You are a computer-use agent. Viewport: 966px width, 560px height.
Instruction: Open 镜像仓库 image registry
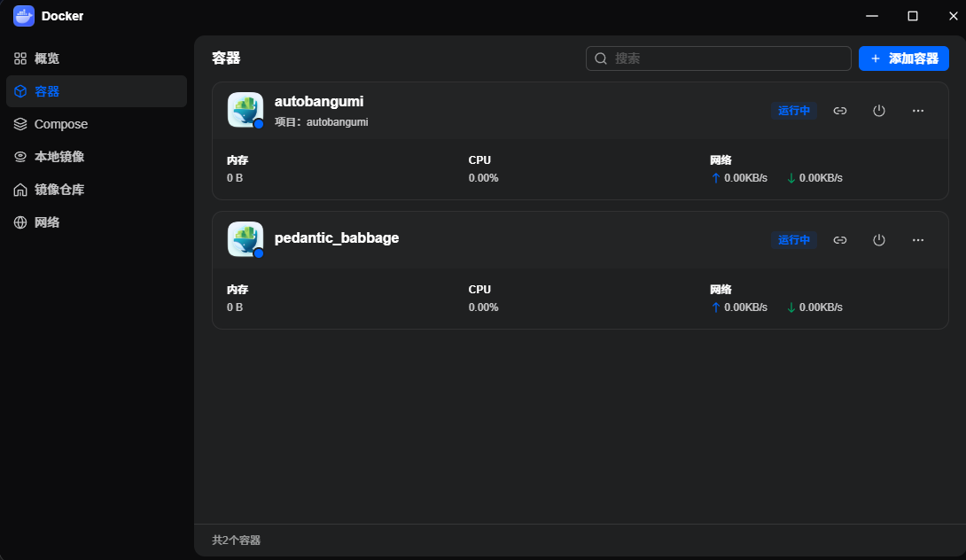click(x=97, y=190)
